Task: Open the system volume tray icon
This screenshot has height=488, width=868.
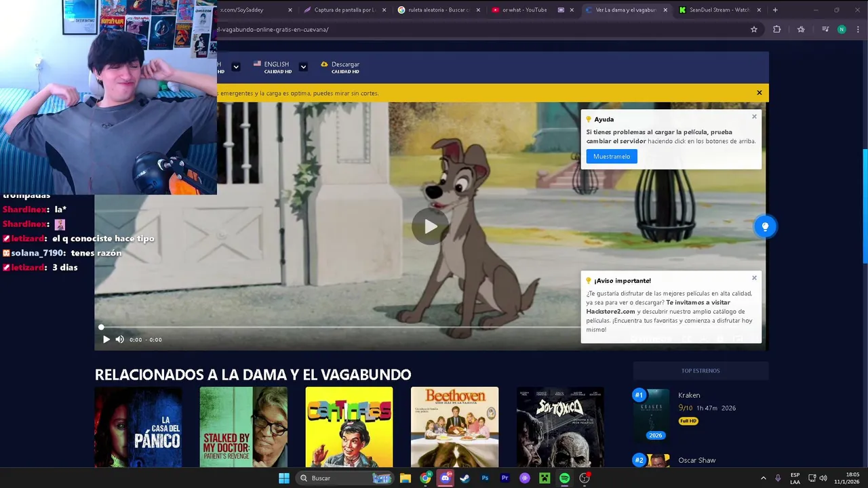Action: pos(823,479)
